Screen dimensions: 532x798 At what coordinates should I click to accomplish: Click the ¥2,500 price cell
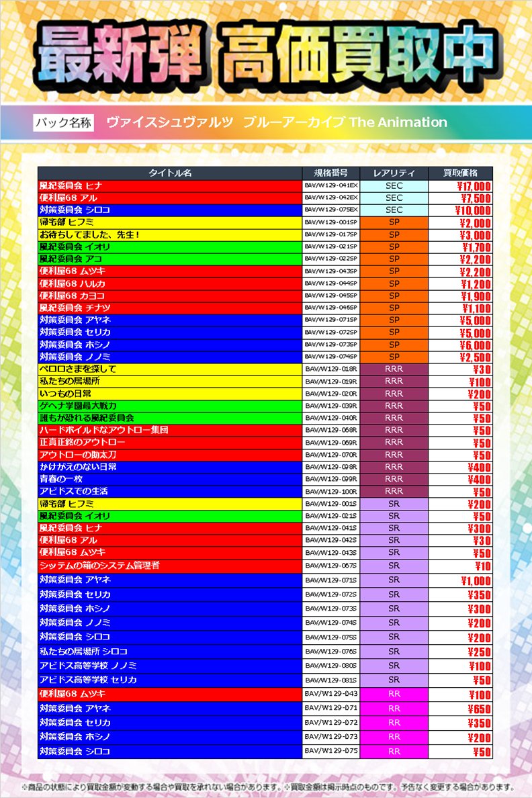tap(460, 357)
